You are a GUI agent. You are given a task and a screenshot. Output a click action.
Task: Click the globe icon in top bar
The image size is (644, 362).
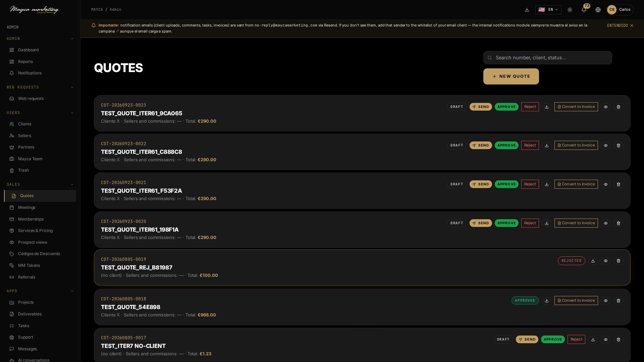coord(598,10)
